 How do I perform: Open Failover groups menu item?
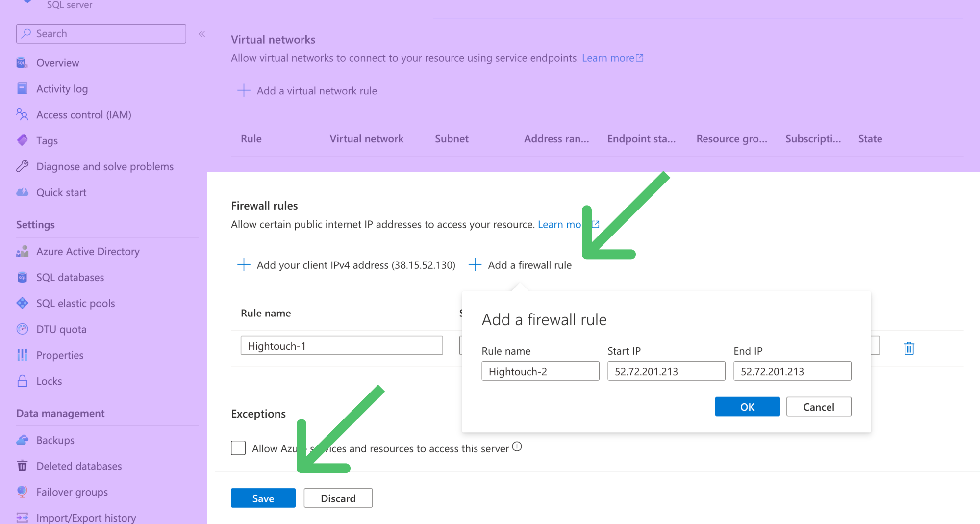click(x=72, y=492)
